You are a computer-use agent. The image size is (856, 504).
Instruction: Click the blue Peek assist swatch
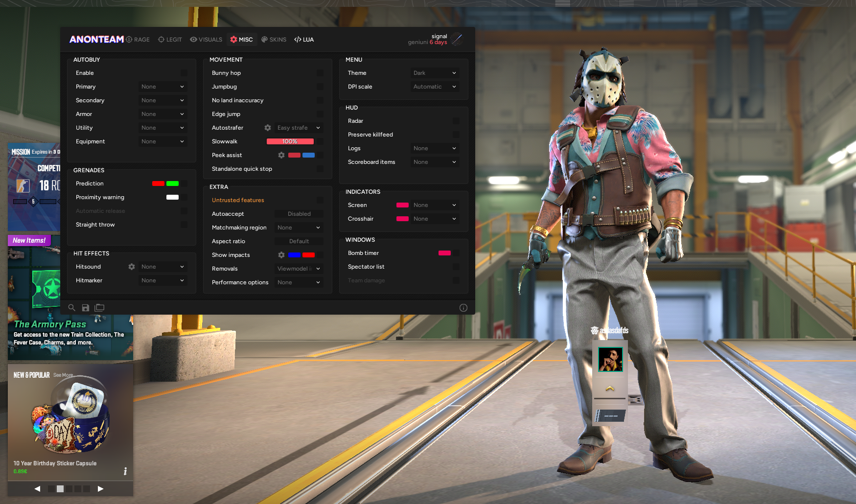[308, 155]
